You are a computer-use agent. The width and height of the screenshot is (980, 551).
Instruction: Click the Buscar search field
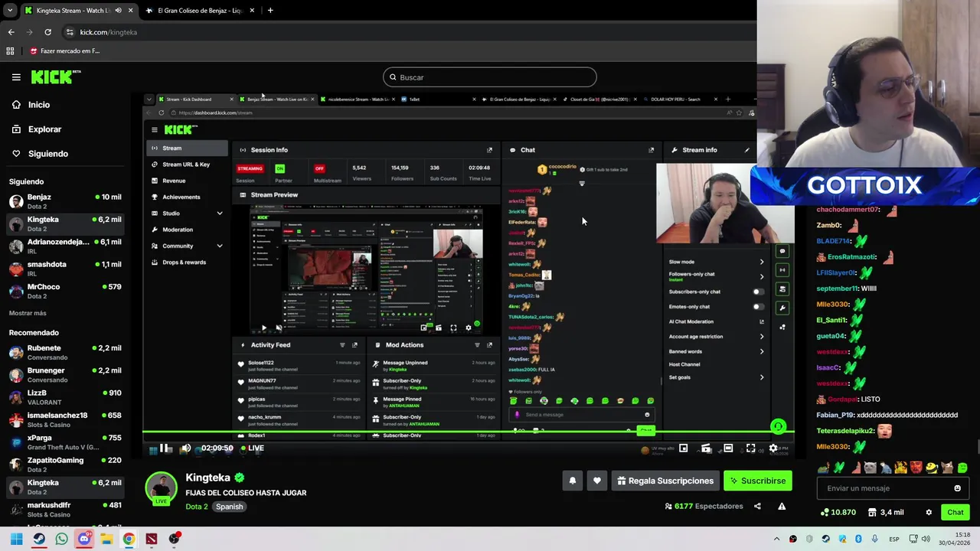click(x=490, y=77)
